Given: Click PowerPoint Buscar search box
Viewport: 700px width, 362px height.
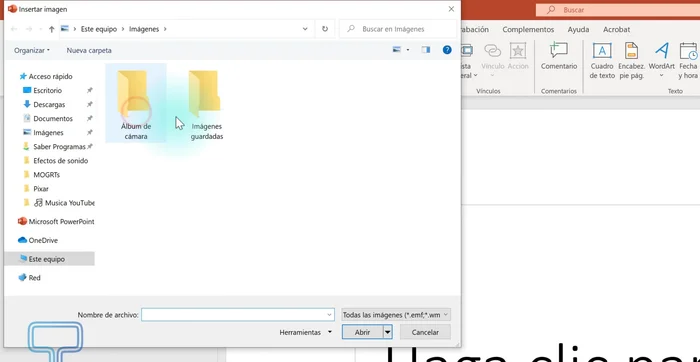Looking at the screenshot, I should click(x=618, y=10).
